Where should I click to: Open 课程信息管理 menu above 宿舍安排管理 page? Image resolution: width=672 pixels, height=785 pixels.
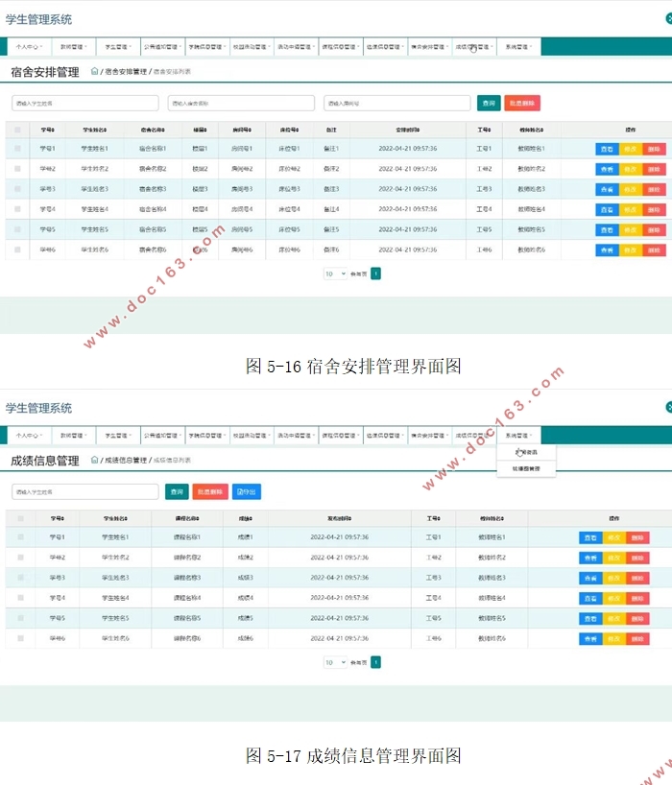[341, 47]
